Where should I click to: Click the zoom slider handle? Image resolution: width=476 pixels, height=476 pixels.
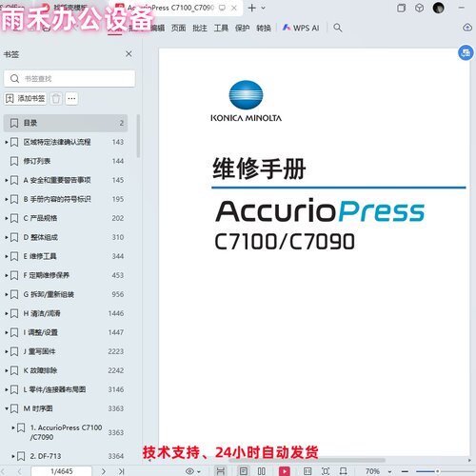pos(437,471)
